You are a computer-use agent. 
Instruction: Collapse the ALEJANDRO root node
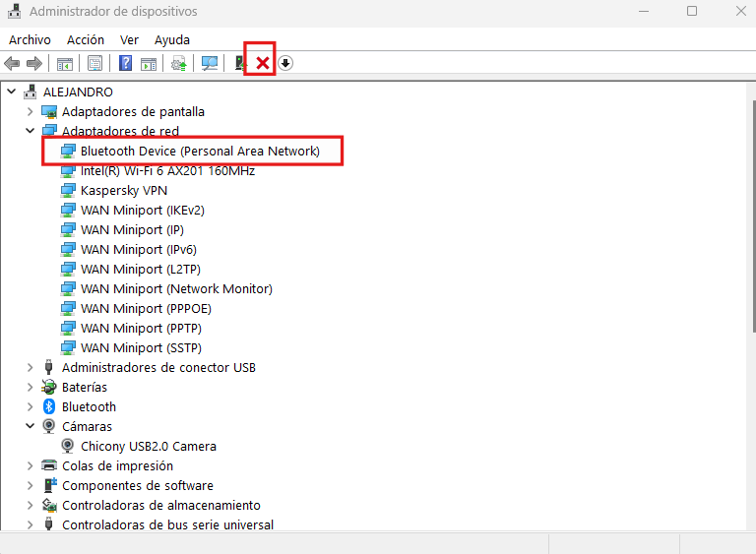pos(12,92)
